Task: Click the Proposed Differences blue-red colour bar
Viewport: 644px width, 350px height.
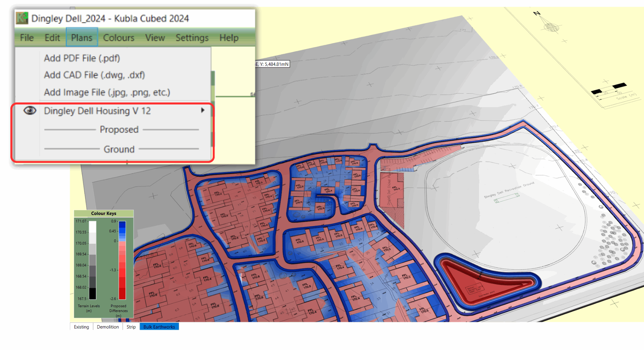Action: coord(122,260)
